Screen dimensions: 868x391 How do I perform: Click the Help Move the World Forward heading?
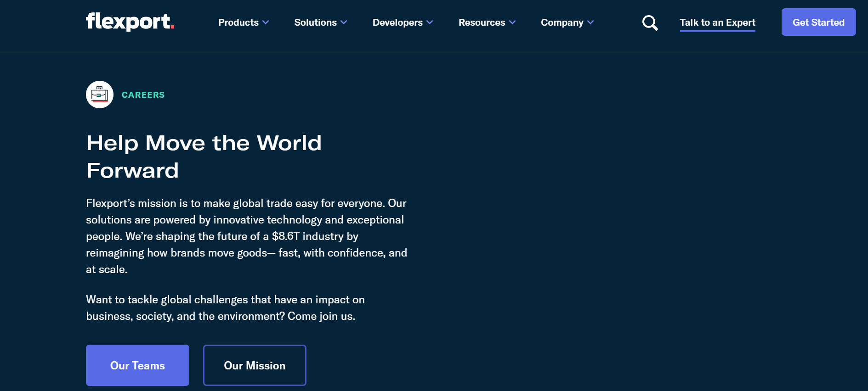coord(204,156)
